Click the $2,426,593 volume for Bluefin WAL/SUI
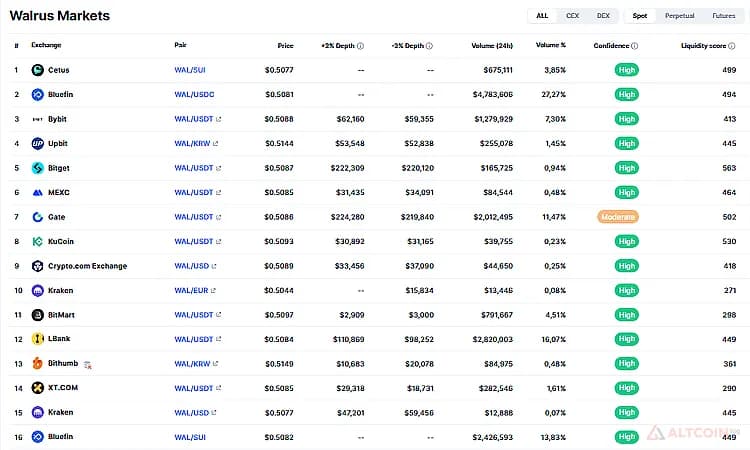750x450 pixels. (x=493, y=437)
